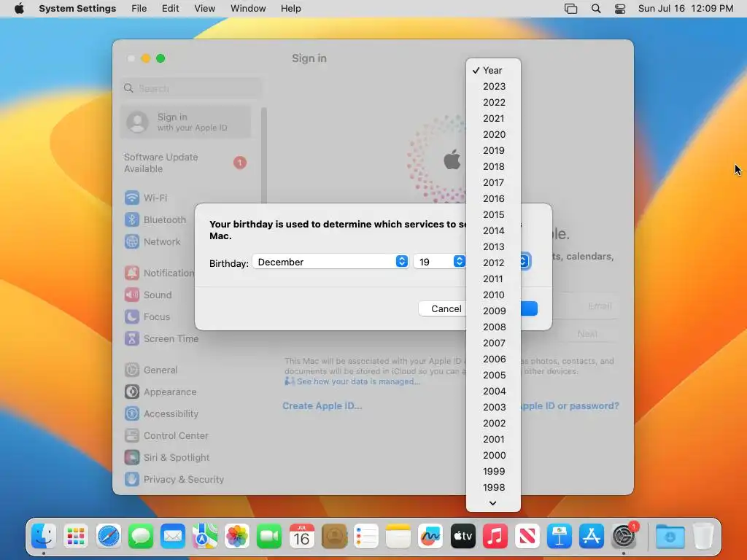The image size is (747, 560).
Task: Open Reminders app in Dock
Action: tap(366, 536)
